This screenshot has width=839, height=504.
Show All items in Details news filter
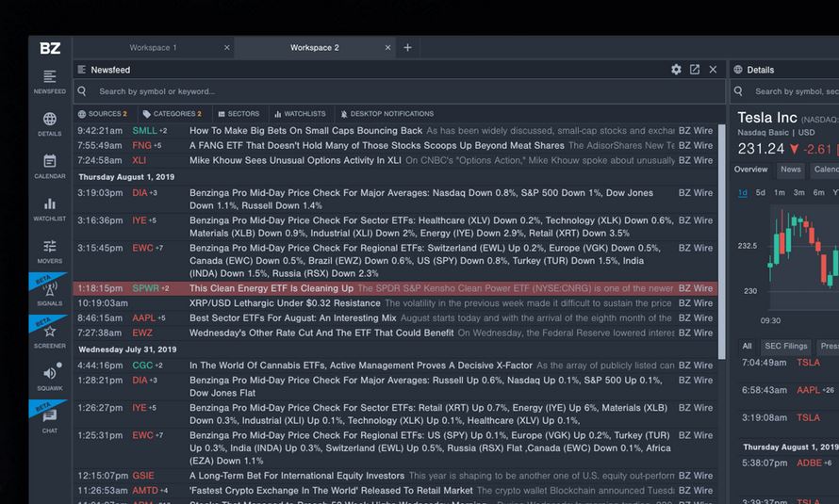(x=747, y=347)
